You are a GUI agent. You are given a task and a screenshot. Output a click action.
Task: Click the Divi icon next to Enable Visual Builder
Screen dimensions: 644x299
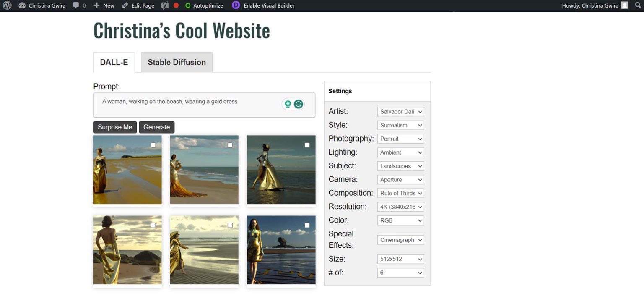(235, 5)
